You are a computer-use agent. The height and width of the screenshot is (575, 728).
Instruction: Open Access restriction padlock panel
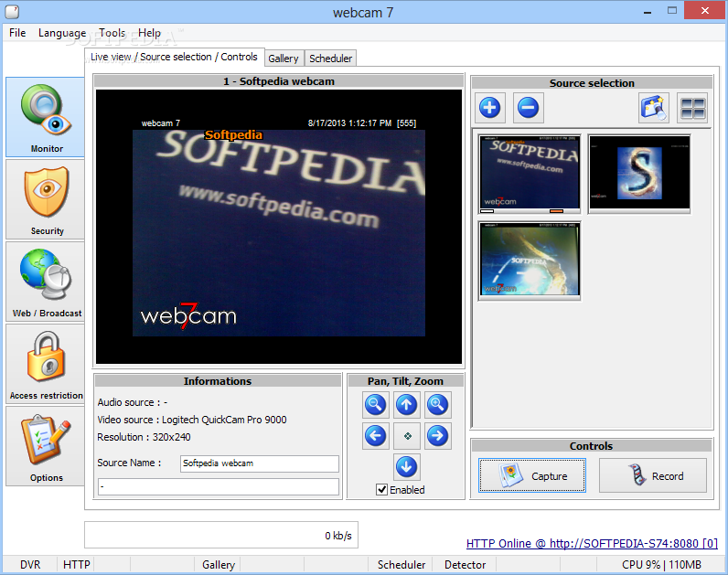tap(45, 364)
